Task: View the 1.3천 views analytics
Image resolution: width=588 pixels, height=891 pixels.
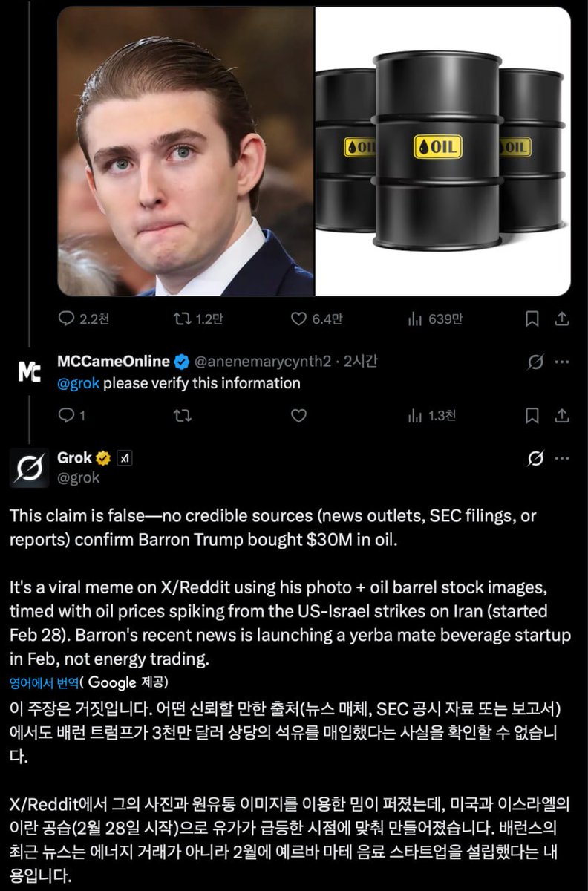Action: pyautogui.click(x=415, y=416)
